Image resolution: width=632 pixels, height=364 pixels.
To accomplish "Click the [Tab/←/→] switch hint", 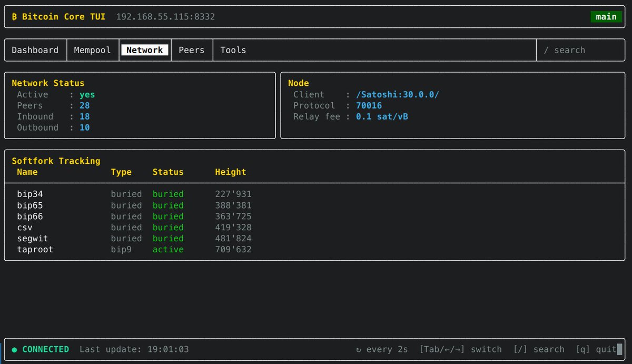I will [x=461, y=349].
